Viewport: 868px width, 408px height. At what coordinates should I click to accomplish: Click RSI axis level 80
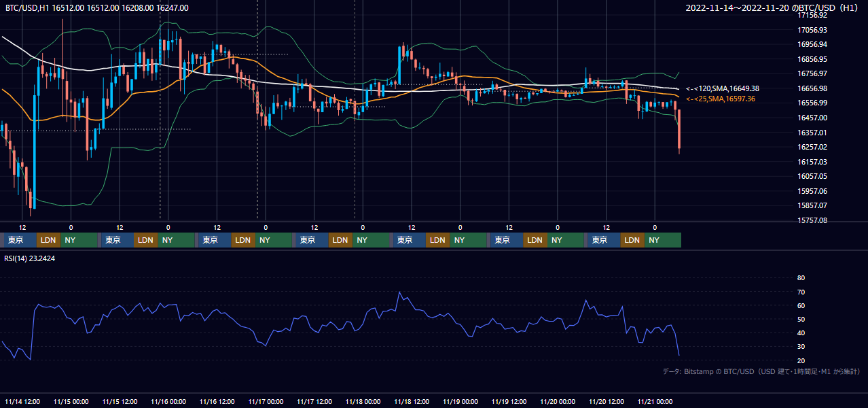click(x=801, y=278)
